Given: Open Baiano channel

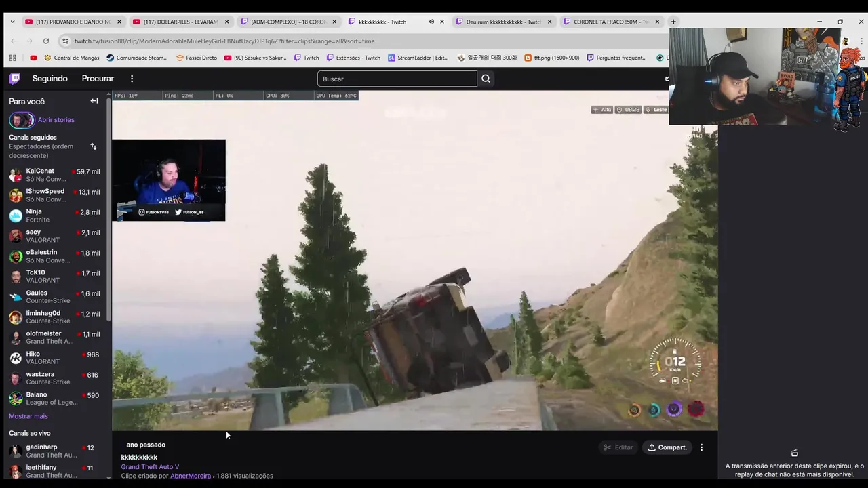Looking at the screenshot, I should click(x=54, y=399).
